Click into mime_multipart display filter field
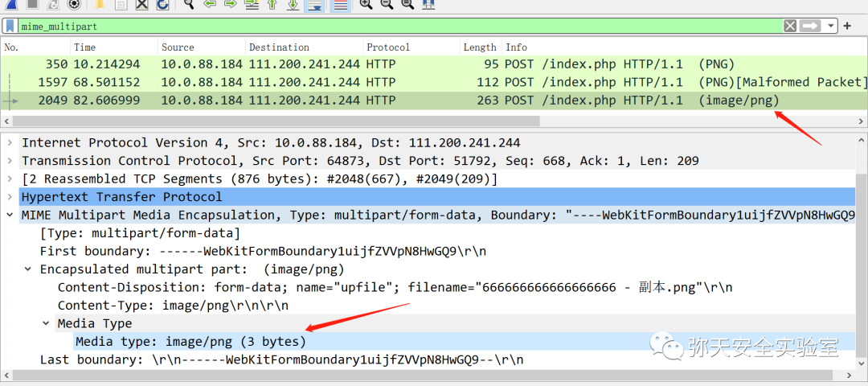The image size is (868, 386). coord(400,26)
